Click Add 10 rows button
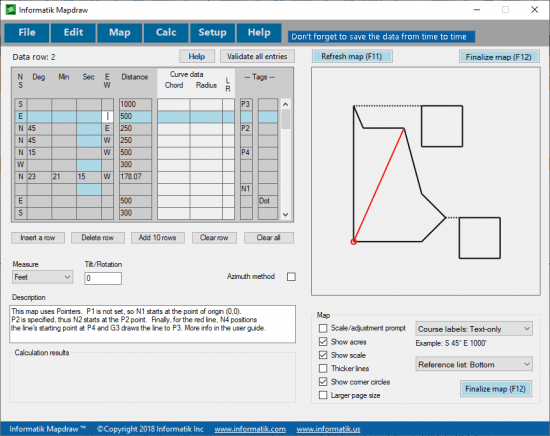Screen dimensions: 550x436 click(157, 238)
